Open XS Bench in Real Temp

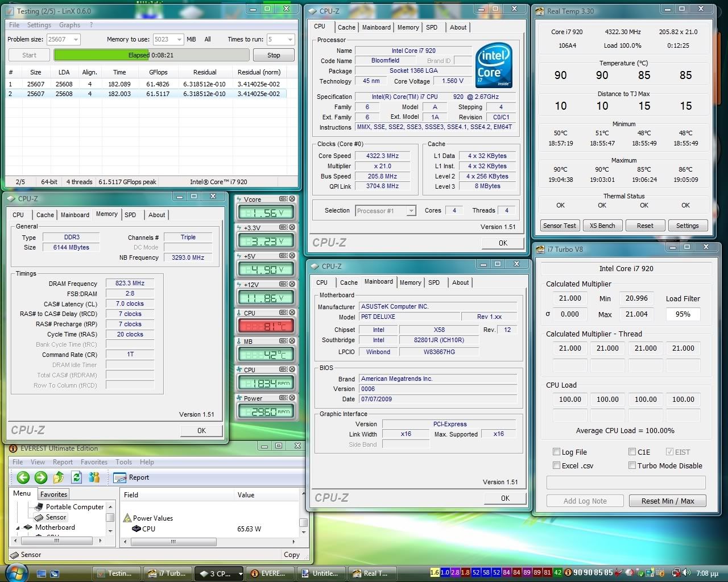(x=602, y=226)
